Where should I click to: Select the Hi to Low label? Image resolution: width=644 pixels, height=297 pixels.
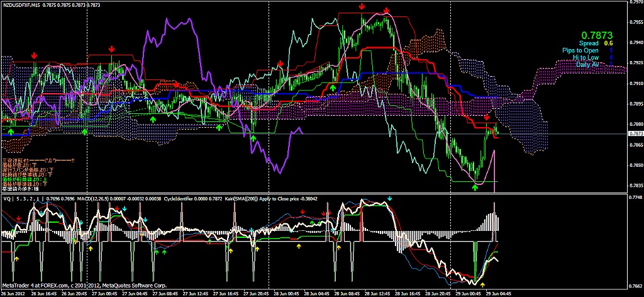(x=585, y=57)
